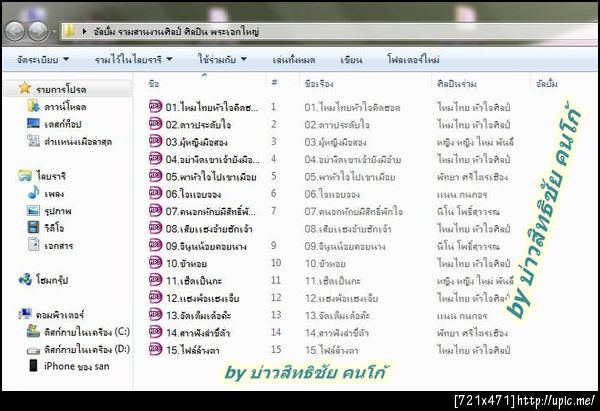Click artist cell พัทยา ศรีไตรเธียง in row 05
This screenshot has width=600, height=411.
(x=472, y=177)
